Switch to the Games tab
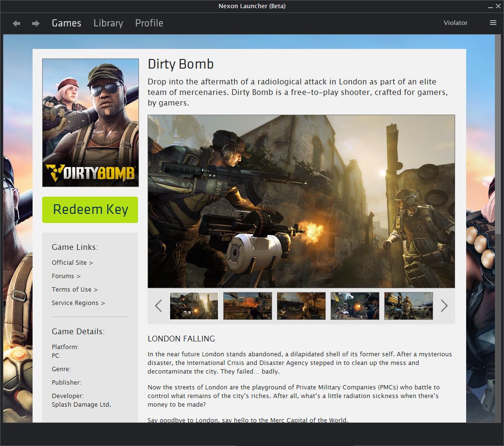 67,23
